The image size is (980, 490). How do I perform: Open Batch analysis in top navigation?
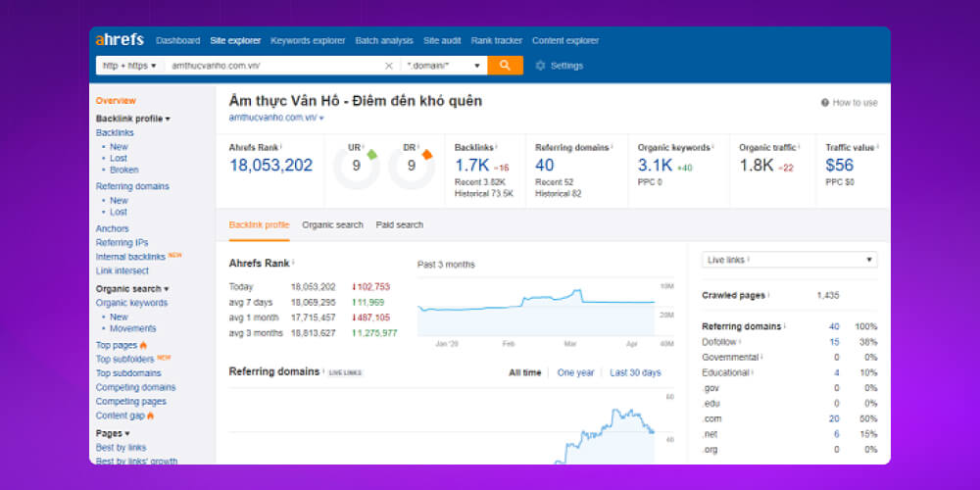click(x=384, y=40)
